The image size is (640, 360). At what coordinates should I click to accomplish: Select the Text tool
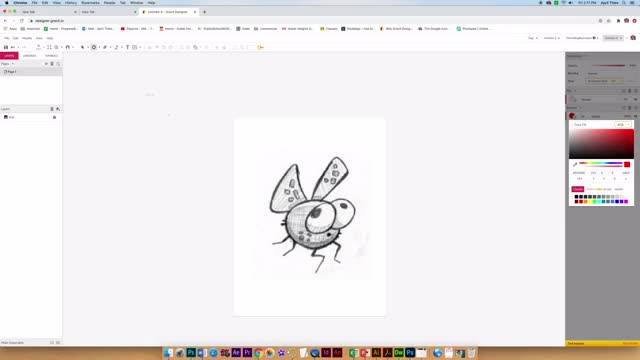[127, 47]
